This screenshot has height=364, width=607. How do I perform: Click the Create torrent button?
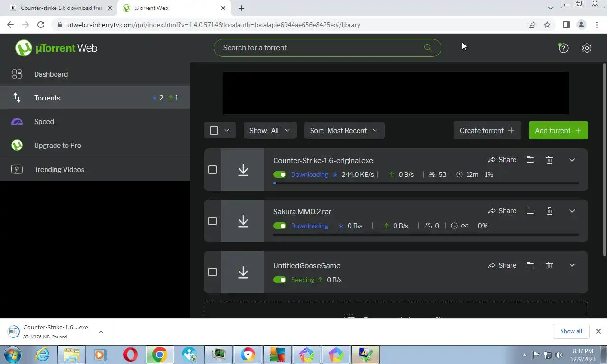point(487,130)
